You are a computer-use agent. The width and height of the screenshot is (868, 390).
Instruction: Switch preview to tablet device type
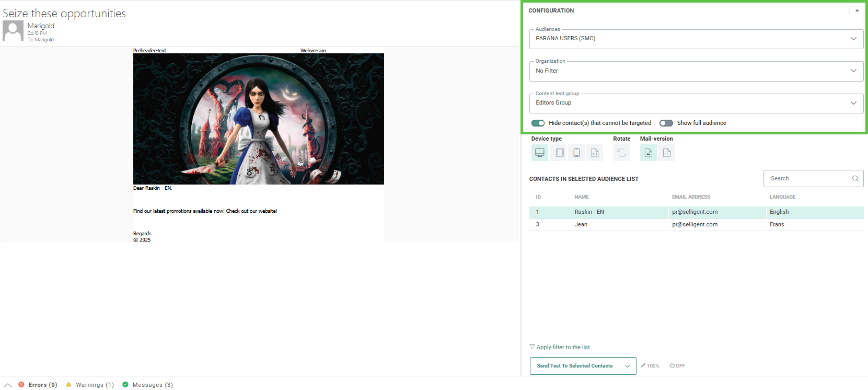[559, 153]
